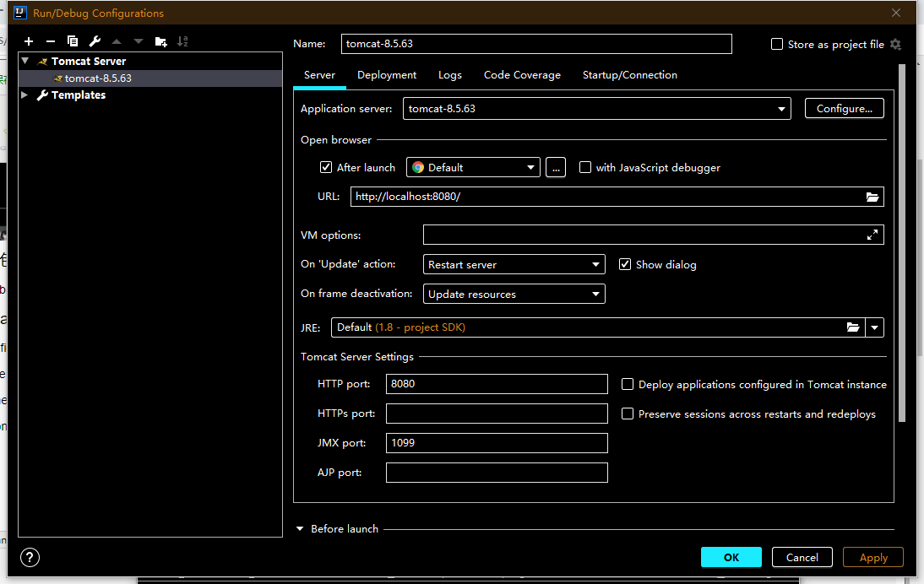The image size is (924, 584).
Task: Click the Name input field
Action: pos(536,44)
